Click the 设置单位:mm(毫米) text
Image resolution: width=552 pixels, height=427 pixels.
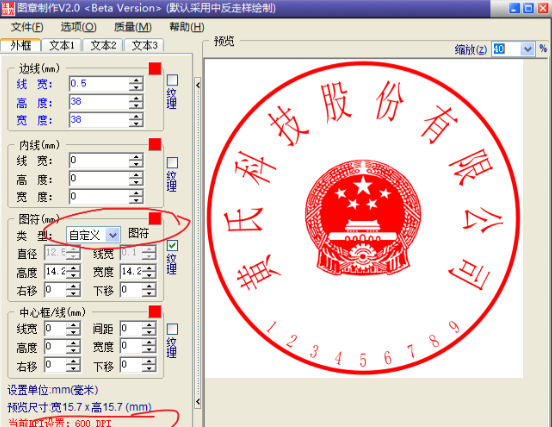[x=53, y=390]
